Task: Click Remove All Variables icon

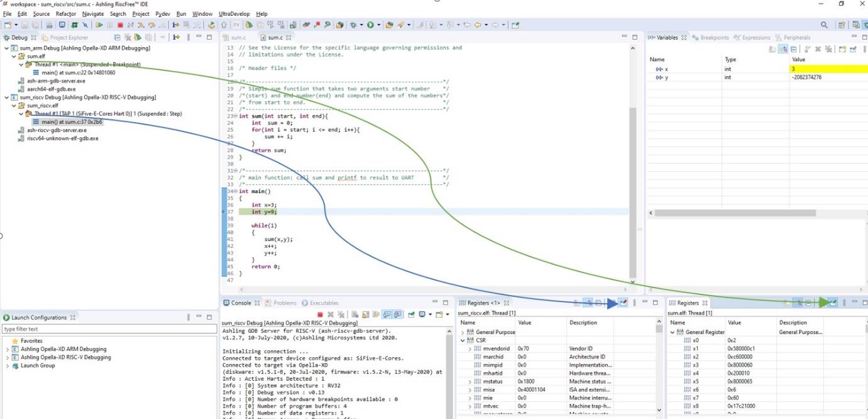Action: pyautogui.click(x=828, y=49)
